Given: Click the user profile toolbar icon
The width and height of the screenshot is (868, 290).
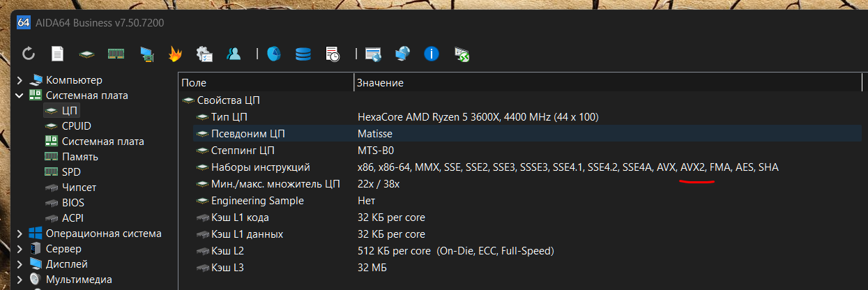Looking at the screenshot, I should pos(234,53).
